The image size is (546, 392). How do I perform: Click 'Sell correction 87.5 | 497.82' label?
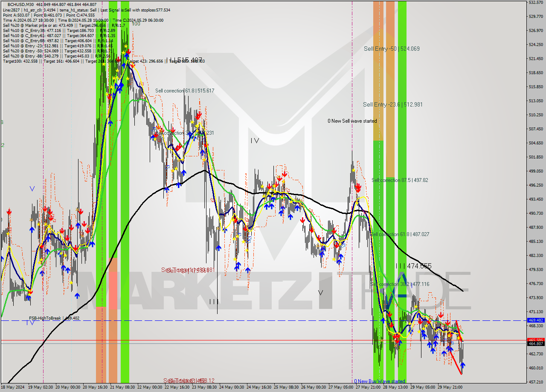[400, 180]
